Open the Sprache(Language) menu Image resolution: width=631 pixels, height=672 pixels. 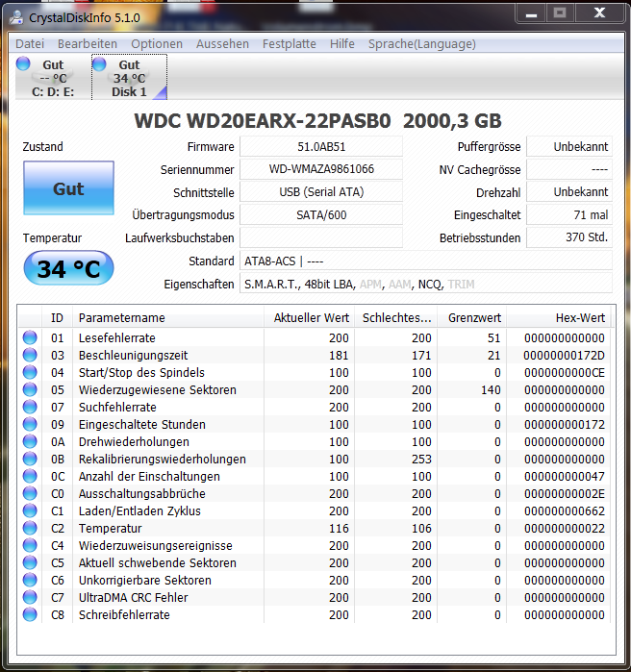pos(422,43)
